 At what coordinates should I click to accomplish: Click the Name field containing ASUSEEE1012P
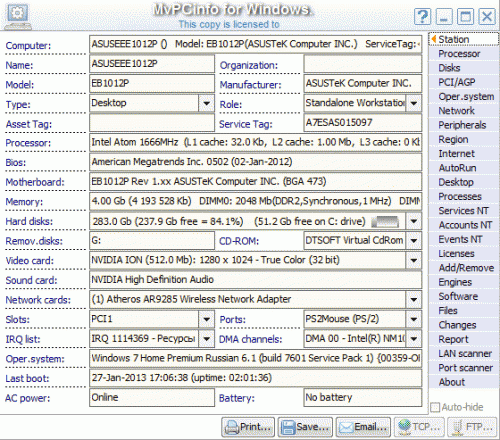click(x=152, y=64)
